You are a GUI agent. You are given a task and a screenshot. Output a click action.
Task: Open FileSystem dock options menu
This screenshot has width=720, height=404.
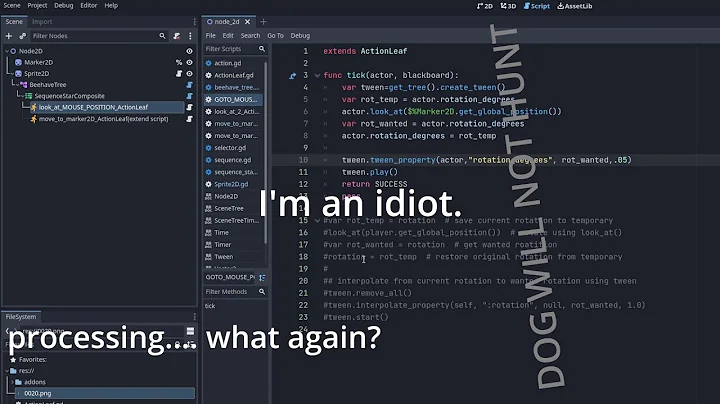pyautogui.click(x=195, y=317)
